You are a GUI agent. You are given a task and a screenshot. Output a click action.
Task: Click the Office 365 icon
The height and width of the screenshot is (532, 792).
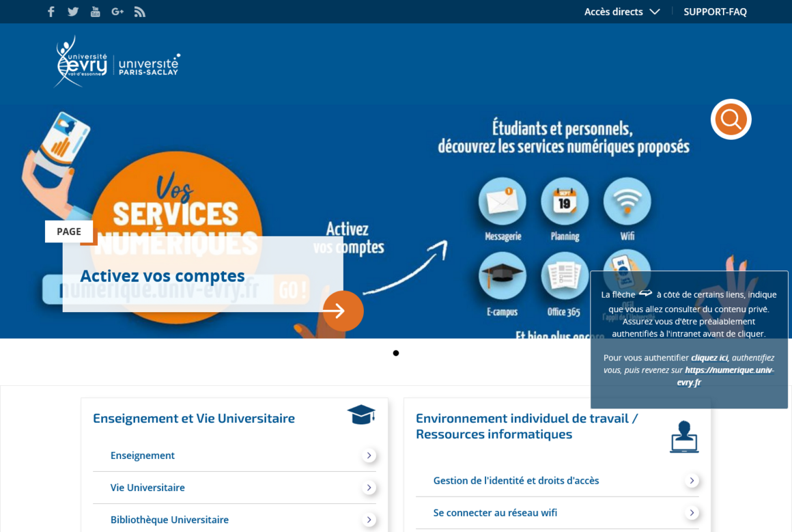[565, 277]
